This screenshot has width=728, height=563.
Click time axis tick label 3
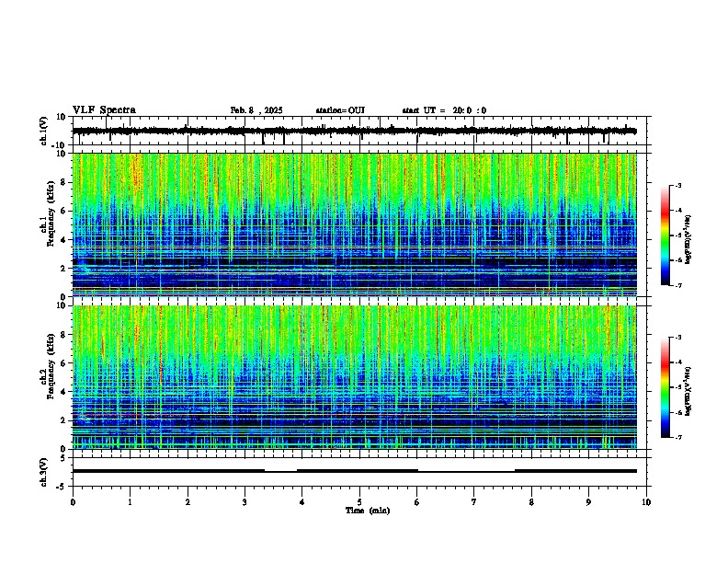[x=245, y=502]
